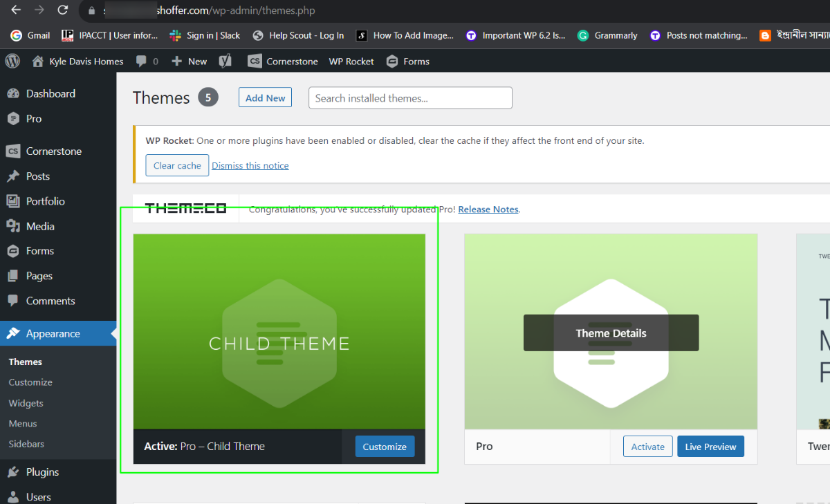Image resolution: width=830 pixels, height=504 pixels.
Task: Open the Plugins sidebar menu
Action: point(42,472)
